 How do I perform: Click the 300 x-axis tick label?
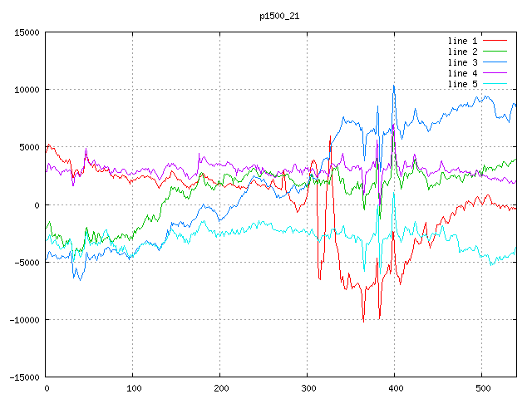307,388
